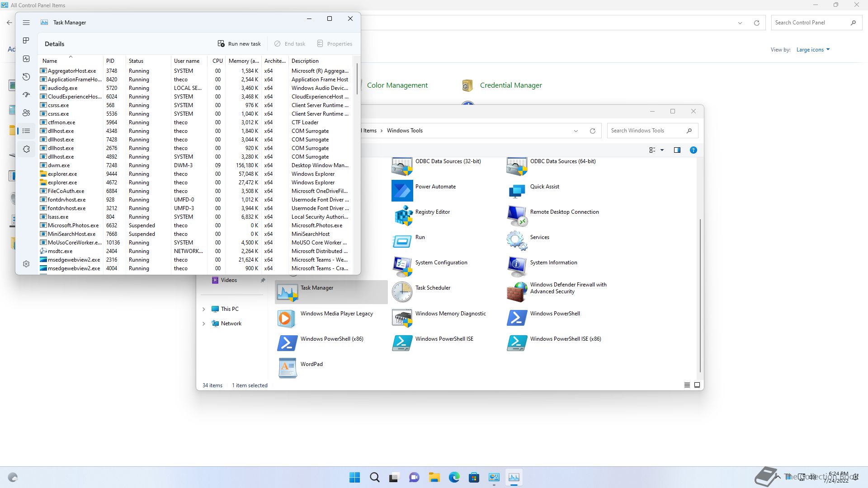Click Task Manager details list scrollbar
Image resolution: width=868 pixels, height=488 pixels.
point(357,79)
